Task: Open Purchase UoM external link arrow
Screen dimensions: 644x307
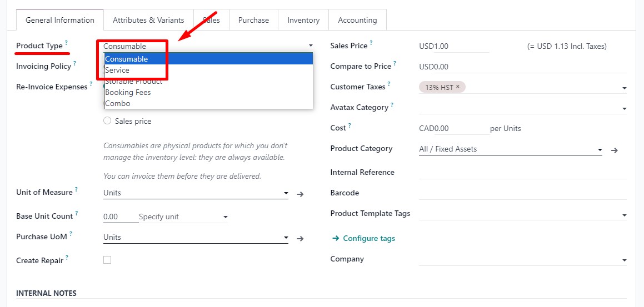Action: pyautogui.click(x=300, y=238)
